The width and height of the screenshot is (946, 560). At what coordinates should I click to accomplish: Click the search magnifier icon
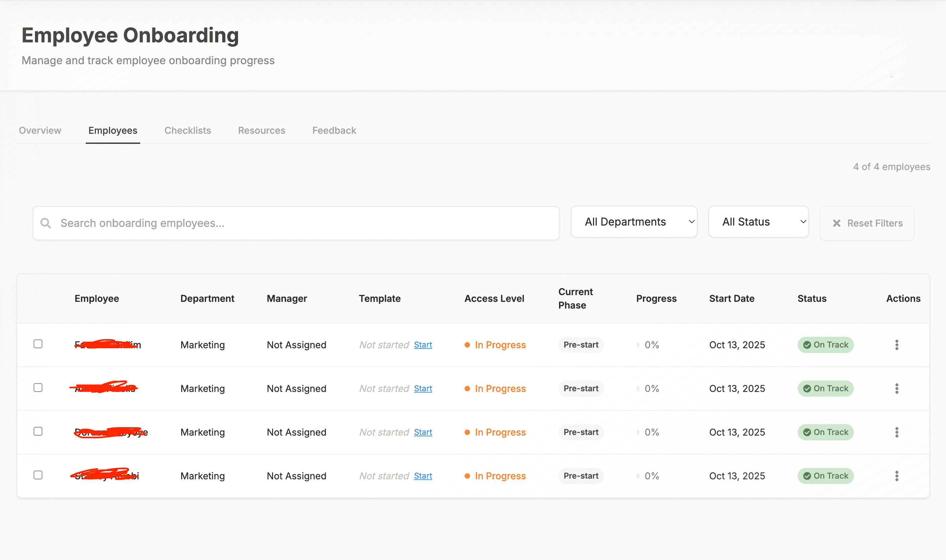tap(46, 223)
